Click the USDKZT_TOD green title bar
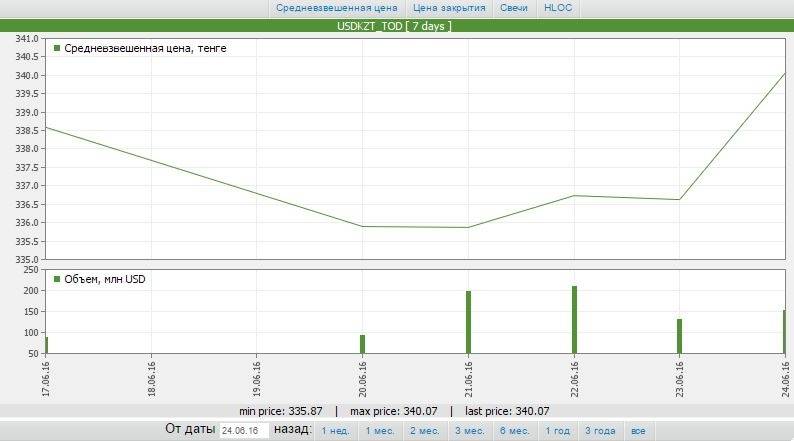Screen dimensions: 794x441 [x=397, y=25]
